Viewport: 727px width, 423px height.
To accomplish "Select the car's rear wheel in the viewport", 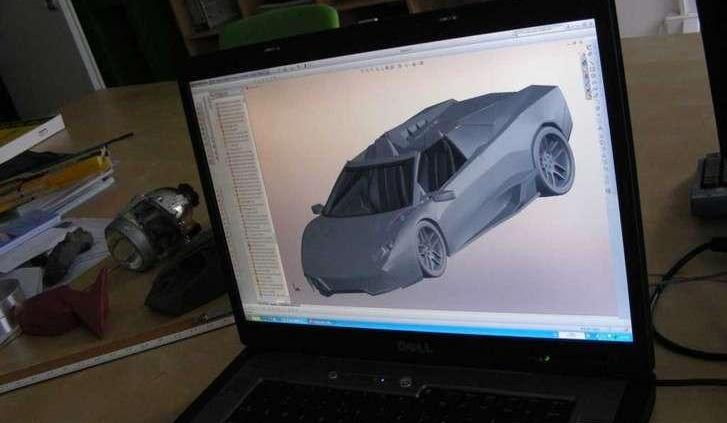I will click(x=552, y=160).
